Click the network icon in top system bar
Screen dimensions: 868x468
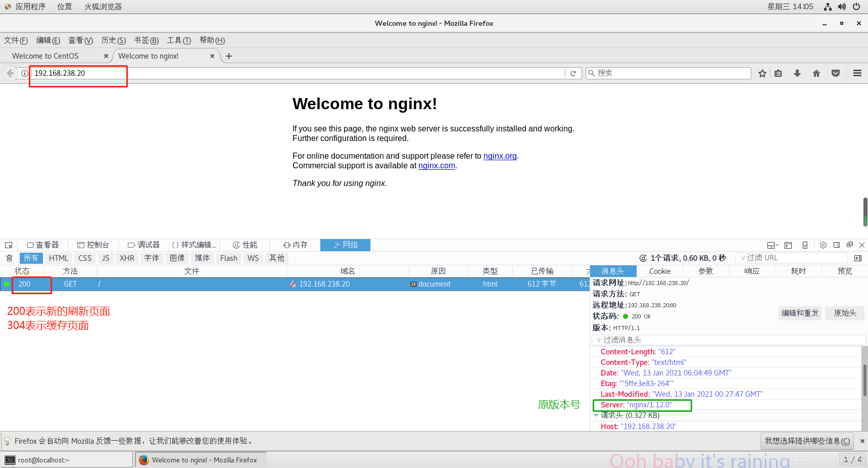tap(828, 7)
